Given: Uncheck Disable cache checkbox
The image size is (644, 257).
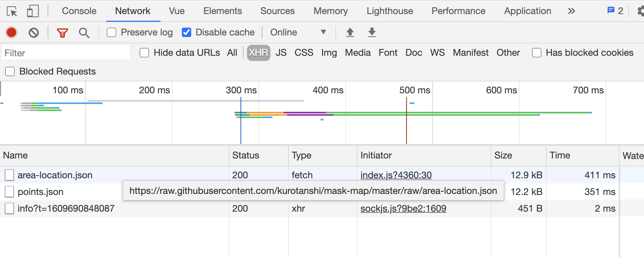Looking at the screenshot, I should pos(187,32).
